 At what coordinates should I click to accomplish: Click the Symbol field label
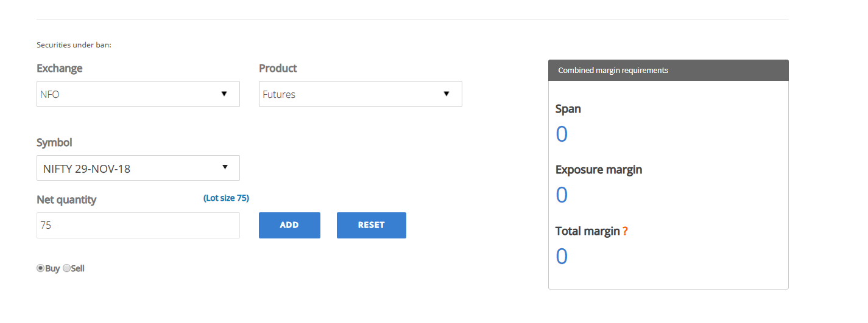click(x=54, y=142)
